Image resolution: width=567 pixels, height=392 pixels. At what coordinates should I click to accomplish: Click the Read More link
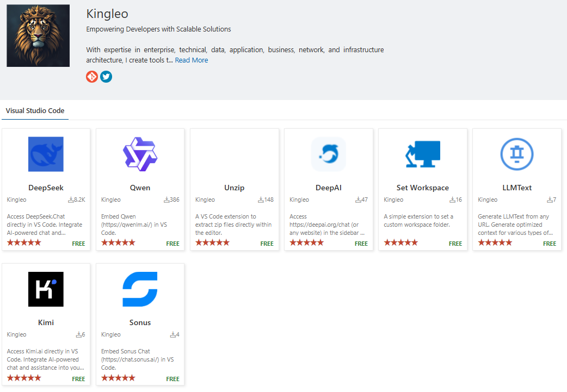[192, 60]
